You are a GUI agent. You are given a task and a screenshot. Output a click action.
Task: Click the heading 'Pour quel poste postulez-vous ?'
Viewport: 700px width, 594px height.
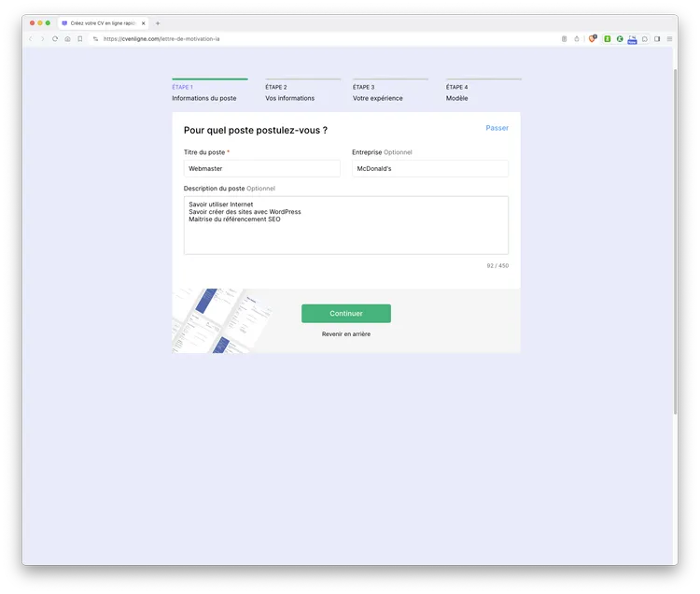[x=256, y=131]
